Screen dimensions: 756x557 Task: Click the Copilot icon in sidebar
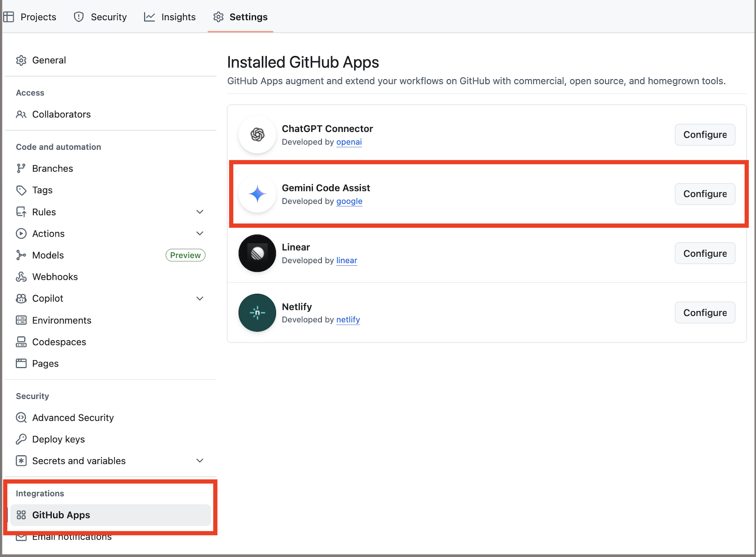(21, 298)
